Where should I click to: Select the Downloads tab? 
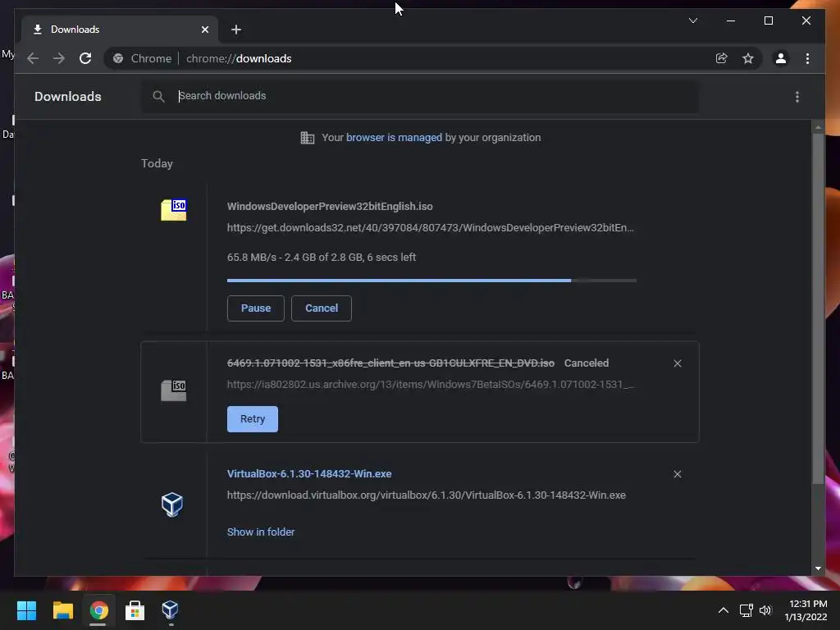click(120, 30)
